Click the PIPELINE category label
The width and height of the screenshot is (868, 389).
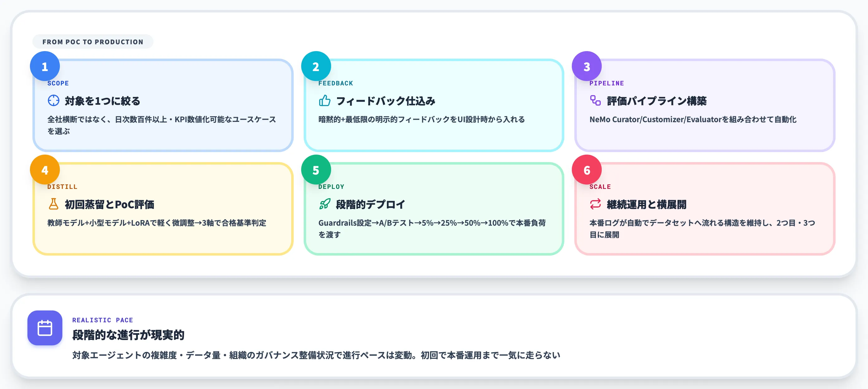(x=606, y=83)
